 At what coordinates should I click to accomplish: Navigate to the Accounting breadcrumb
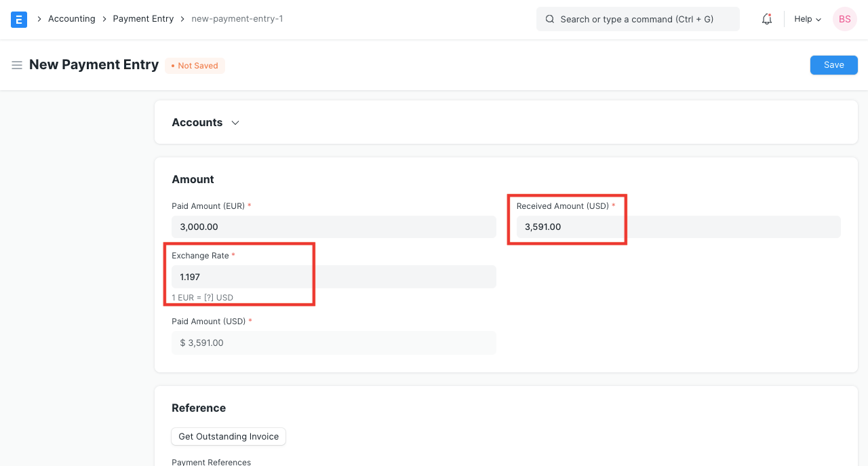[x=71, y=18]
